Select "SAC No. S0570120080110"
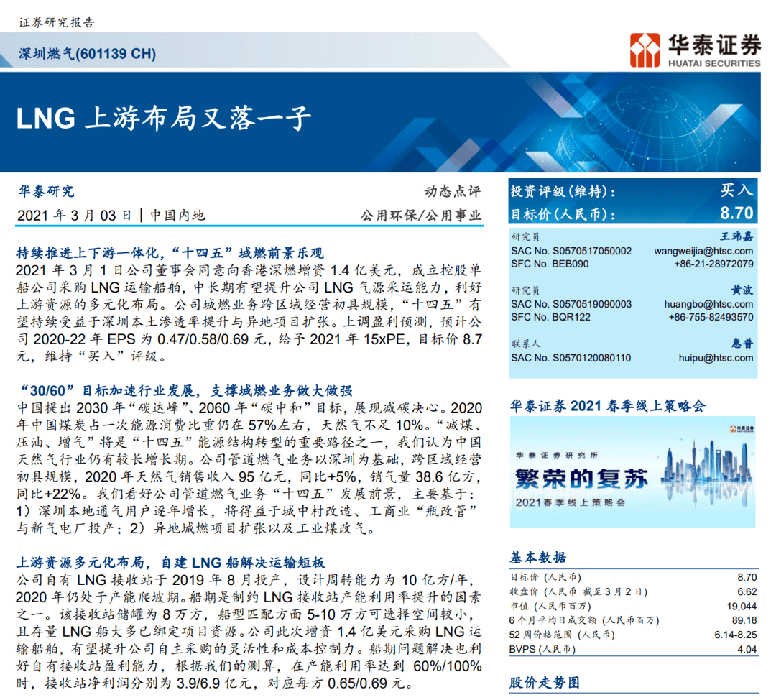Image resolution: width=776 pixels, height=700 pixels. pos(571,357)
